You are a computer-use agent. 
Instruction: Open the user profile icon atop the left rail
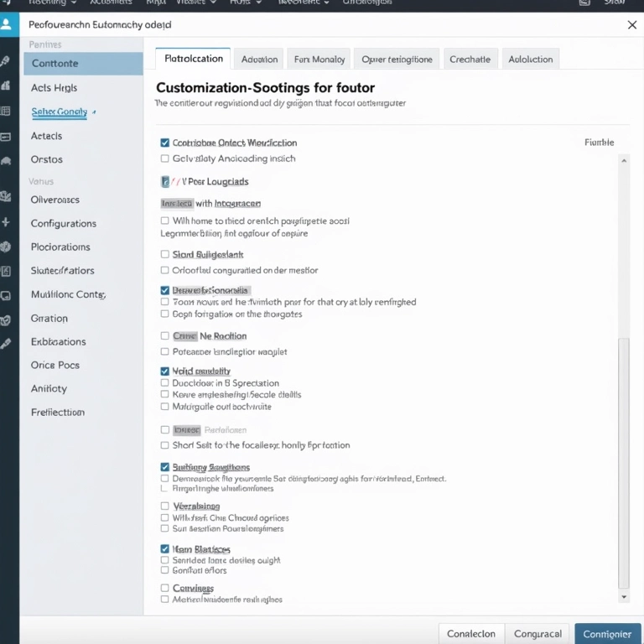[x=6, y=24]
